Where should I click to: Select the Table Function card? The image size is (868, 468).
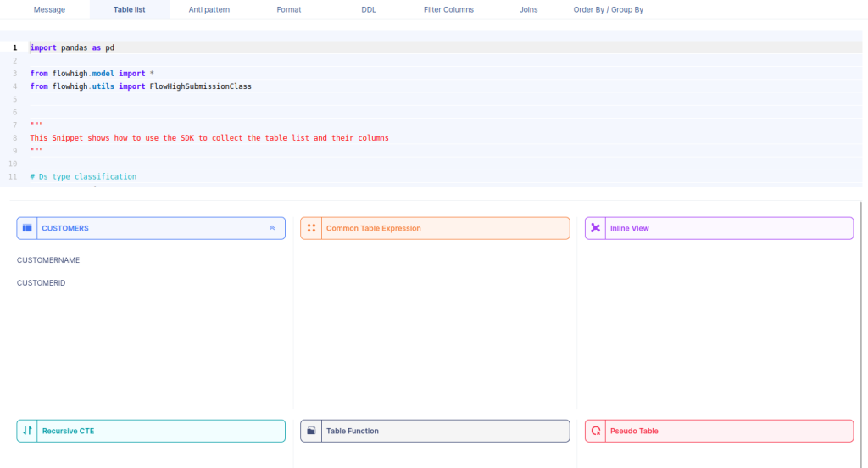(x=435, y=431)
